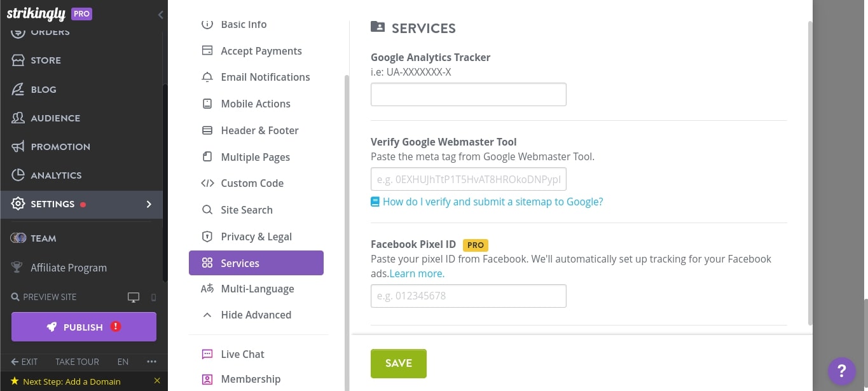
Task: Switch preview to mobile with phone icon
Action: point(153,297)
